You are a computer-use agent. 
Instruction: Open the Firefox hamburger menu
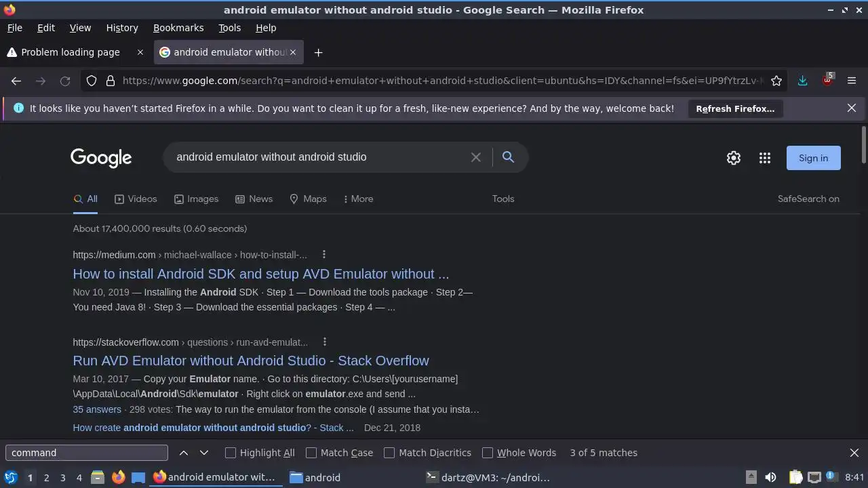pyautogui.click(x=852, y=81)
